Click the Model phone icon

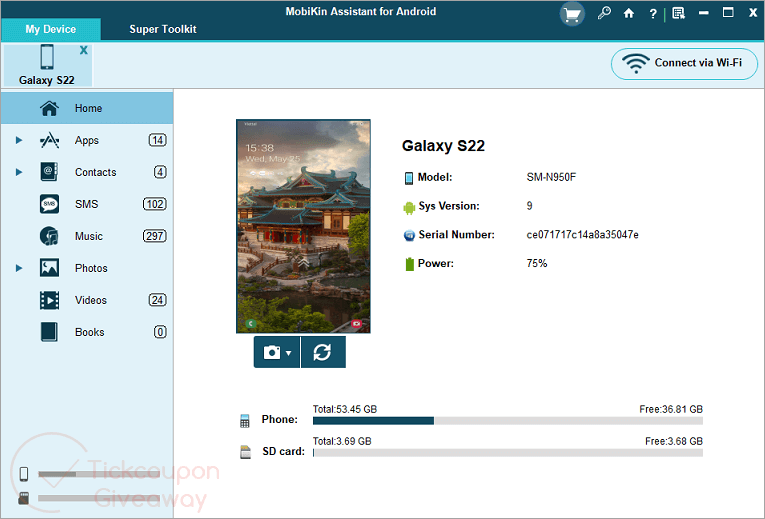tap(409, 178)
